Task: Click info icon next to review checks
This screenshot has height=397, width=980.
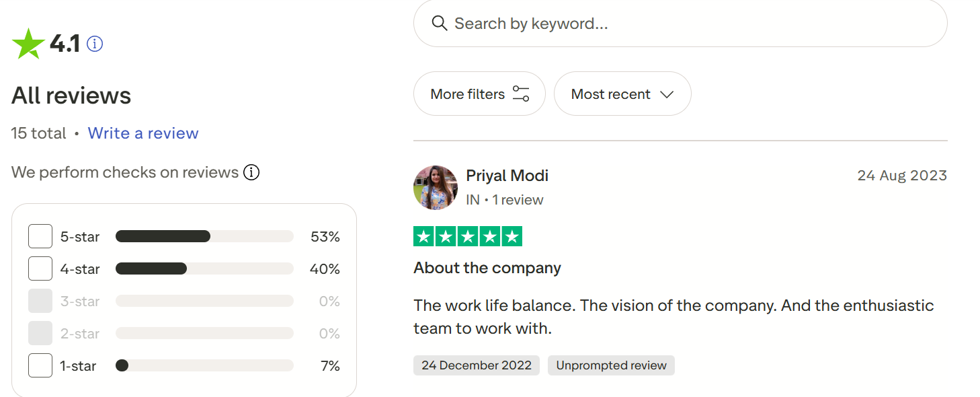Action: [x=251, y=172]
